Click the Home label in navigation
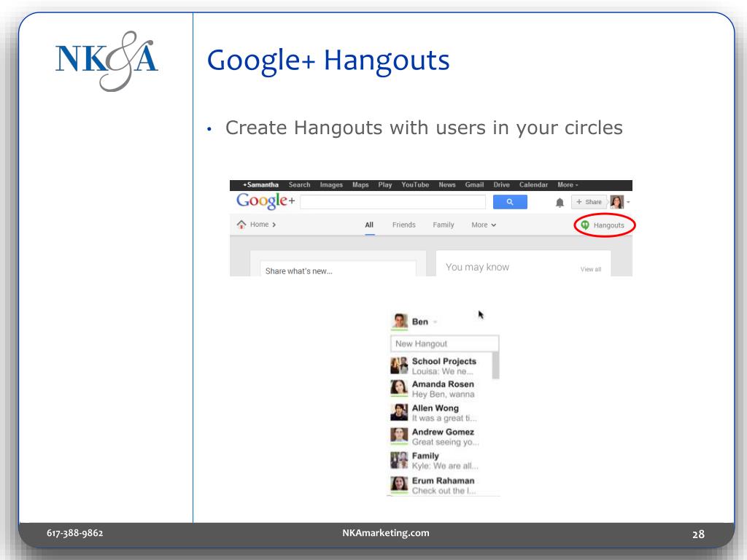Screen dimensions: 747x560 pyautogui.click(x=259, y=225)
